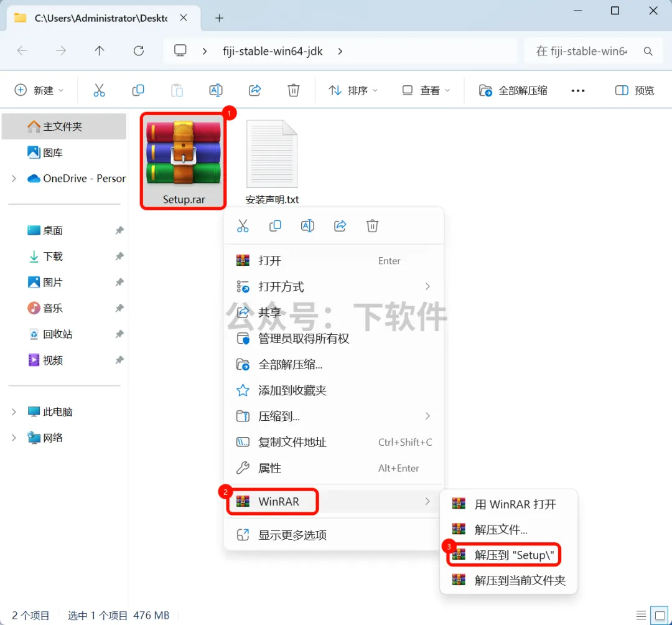Click the This PC monitor icon in the address bar
The width and height of the screenshot is (672, 625).
coord(180,51)
